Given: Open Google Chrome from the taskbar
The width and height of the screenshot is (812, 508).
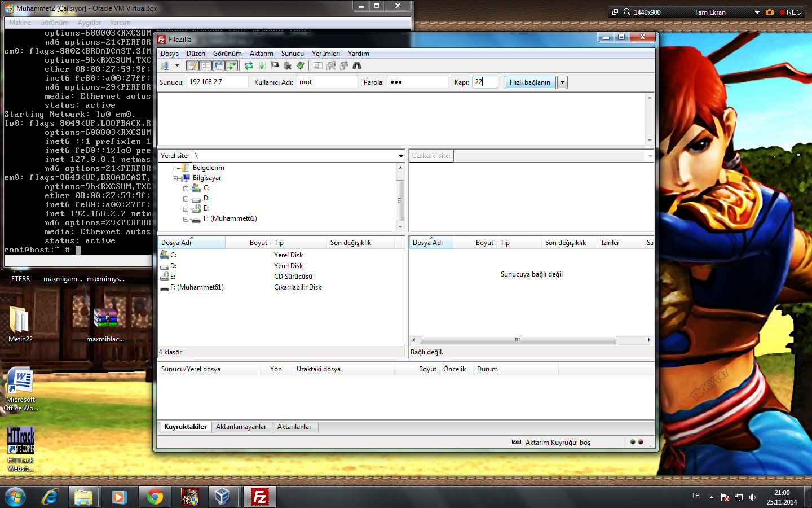Looking at the screenshot, I should 154,497.
